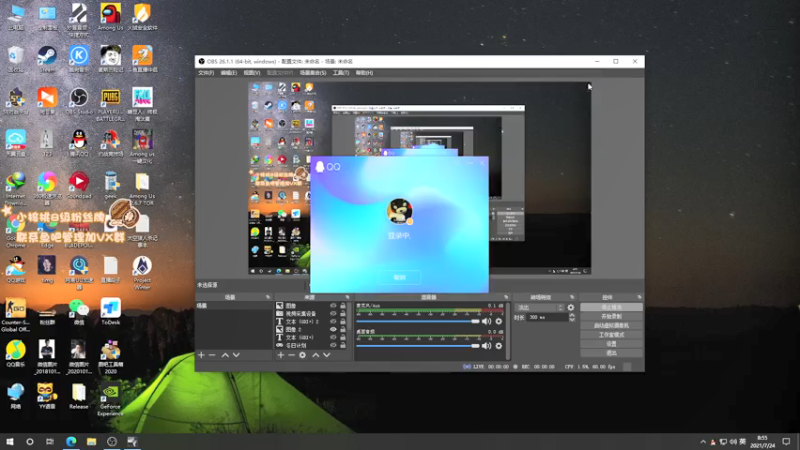Open File Explorer from taskbar
800x450 pixels.
point(91,441)
